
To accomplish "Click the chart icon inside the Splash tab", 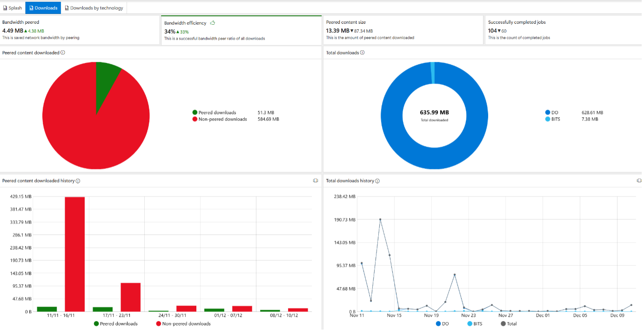I will [x=5, y=7].
